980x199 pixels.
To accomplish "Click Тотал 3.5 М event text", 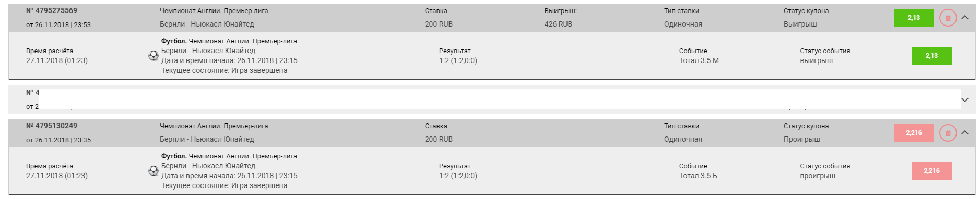I will click(x=699, y=60).
